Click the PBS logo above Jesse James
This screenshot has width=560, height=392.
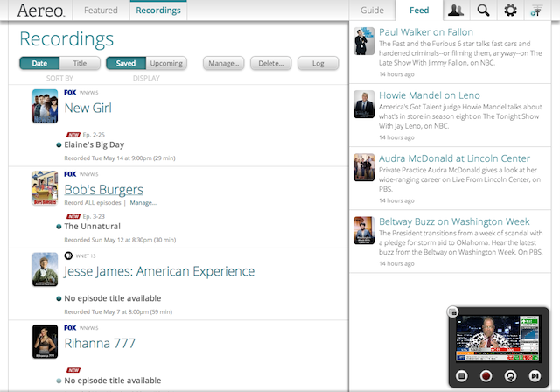(68, 255)
